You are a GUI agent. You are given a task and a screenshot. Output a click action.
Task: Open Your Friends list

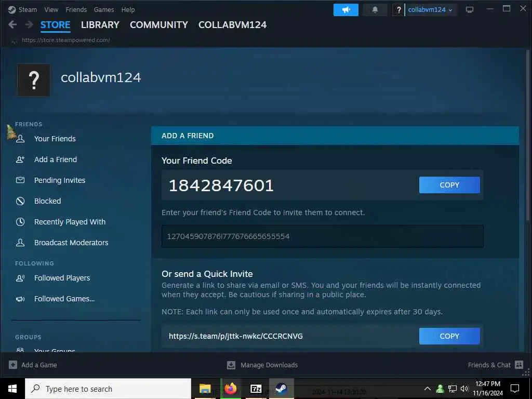click(x=55, y=139)
